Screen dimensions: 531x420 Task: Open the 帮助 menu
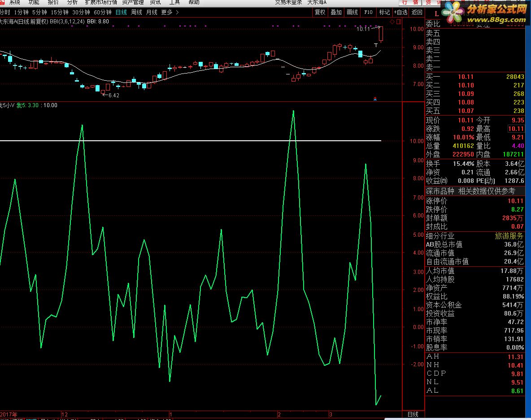pos(194,3)
